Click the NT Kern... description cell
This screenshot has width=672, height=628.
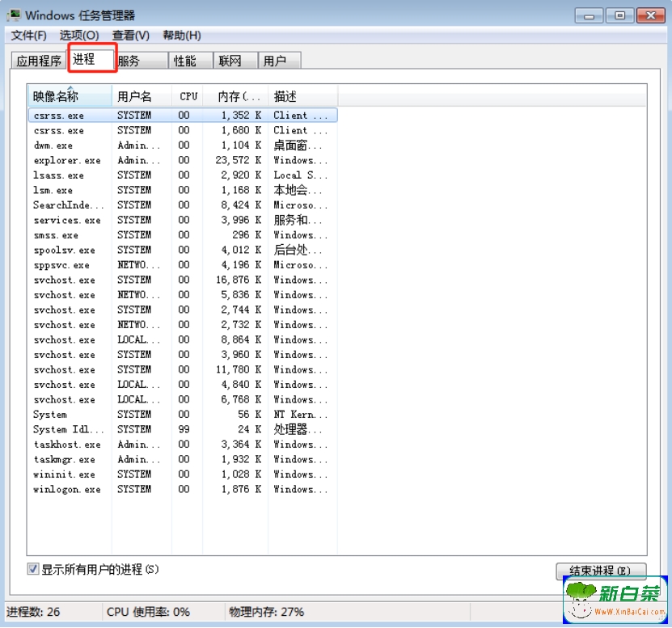point(301,415)
